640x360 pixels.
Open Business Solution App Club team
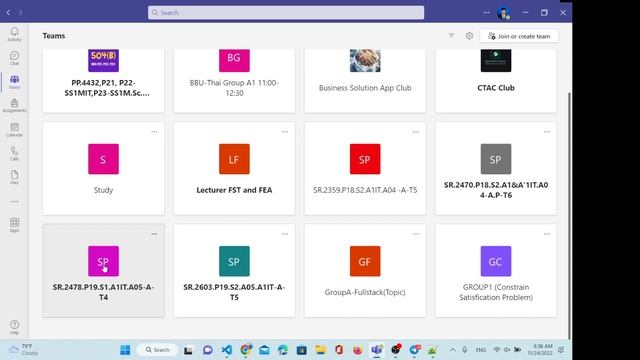[x=365, y=81]
